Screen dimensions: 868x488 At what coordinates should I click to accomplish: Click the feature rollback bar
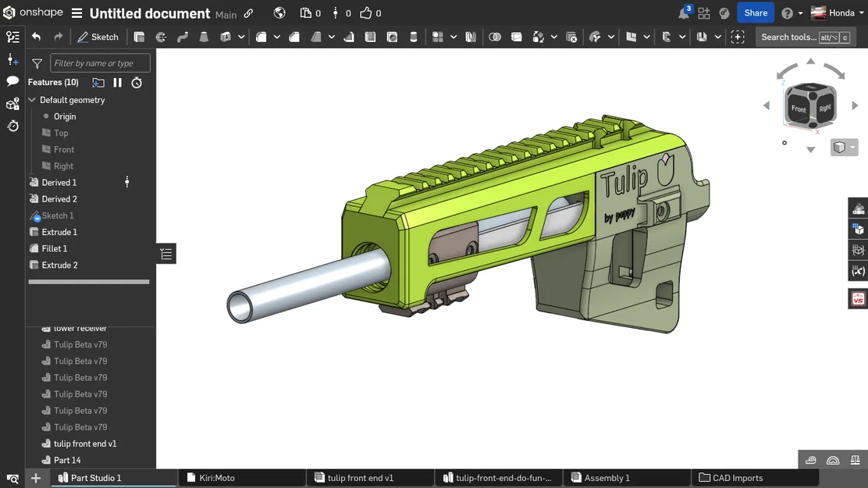pos(88,282)
